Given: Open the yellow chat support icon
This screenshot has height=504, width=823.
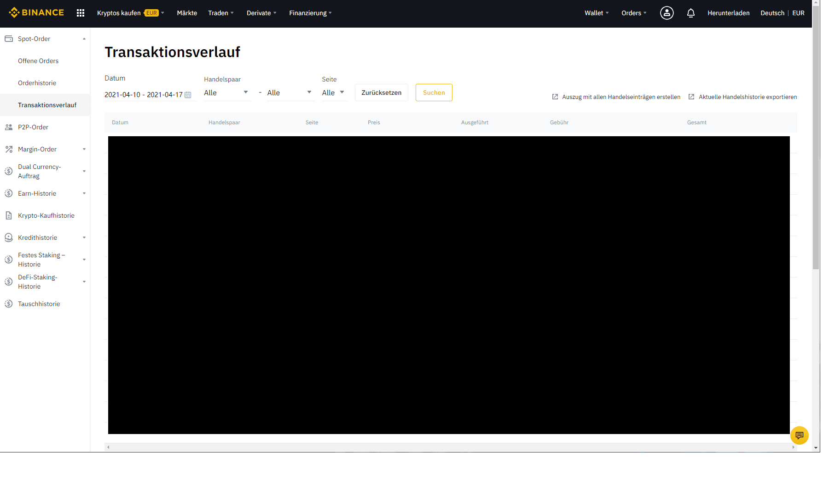Looking at the screenshot, I should point(800,435).
